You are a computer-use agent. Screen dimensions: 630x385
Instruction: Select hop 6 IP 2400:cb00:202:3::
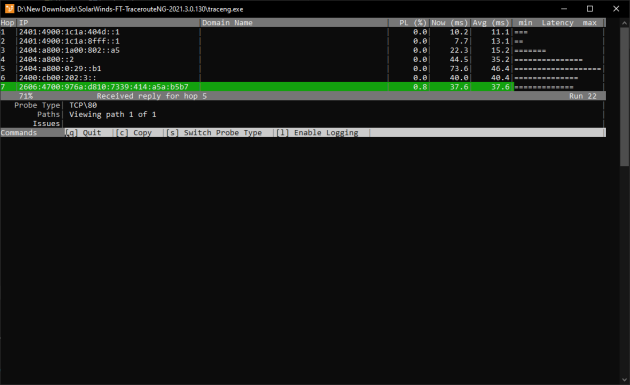(x=57, y=78)
